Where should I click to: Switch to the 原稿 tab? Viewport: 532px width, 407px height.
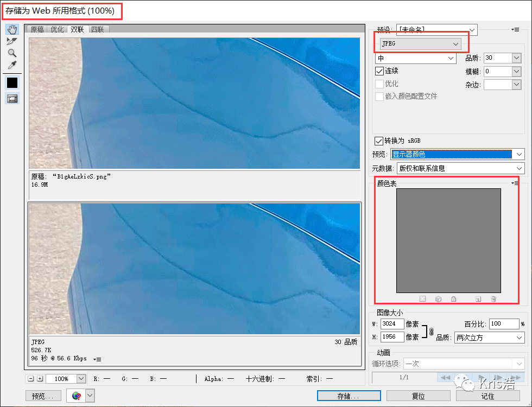click(x=36, y=29)
